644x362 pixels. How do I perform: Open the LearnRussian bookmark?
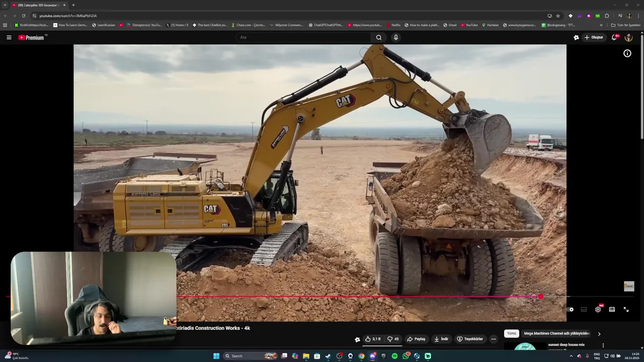coord(104,25)
